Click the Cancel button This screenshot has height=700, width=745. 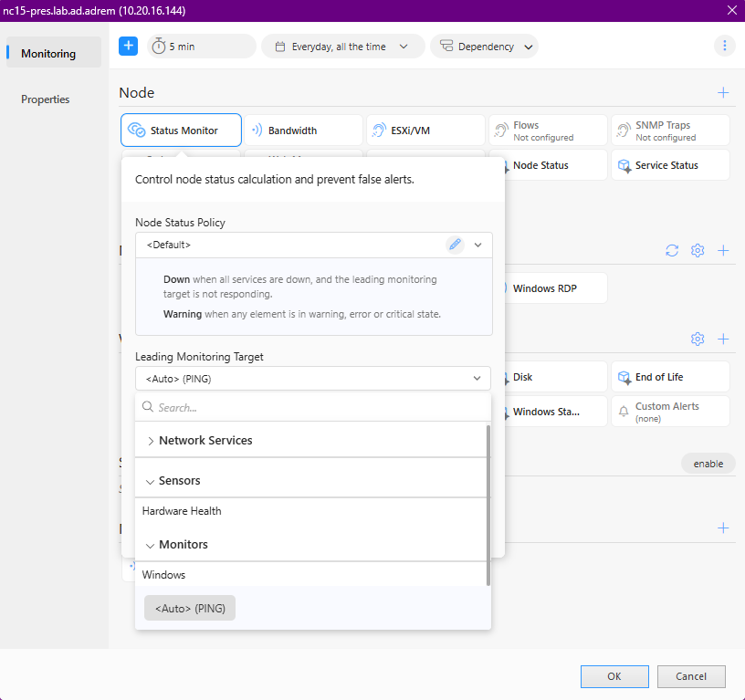(x=691, y=676)
